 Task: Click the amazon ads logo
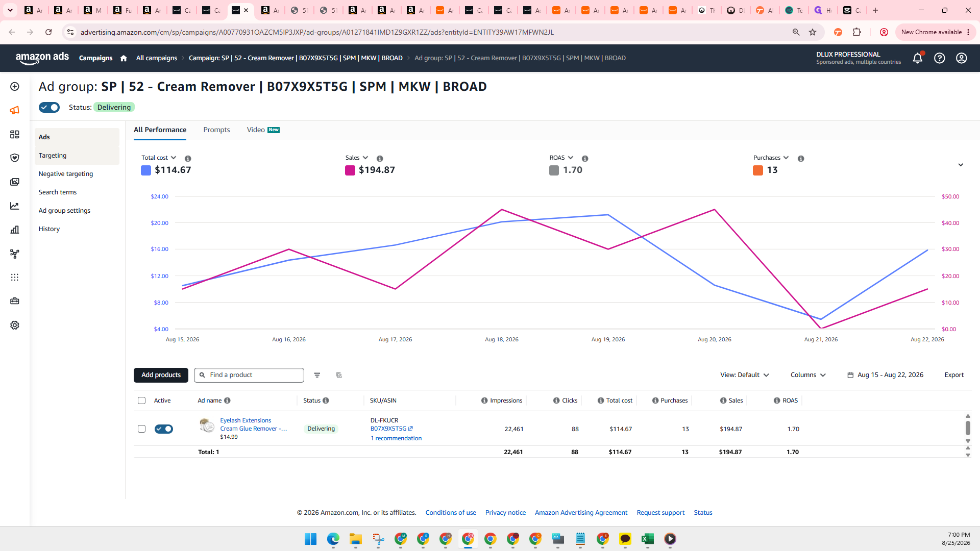coord(42,58)
